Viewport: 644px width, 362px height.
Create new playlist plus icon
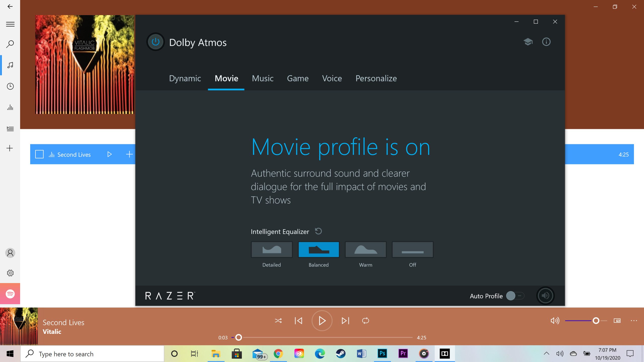pyautogui.click(x=10, y=148)
